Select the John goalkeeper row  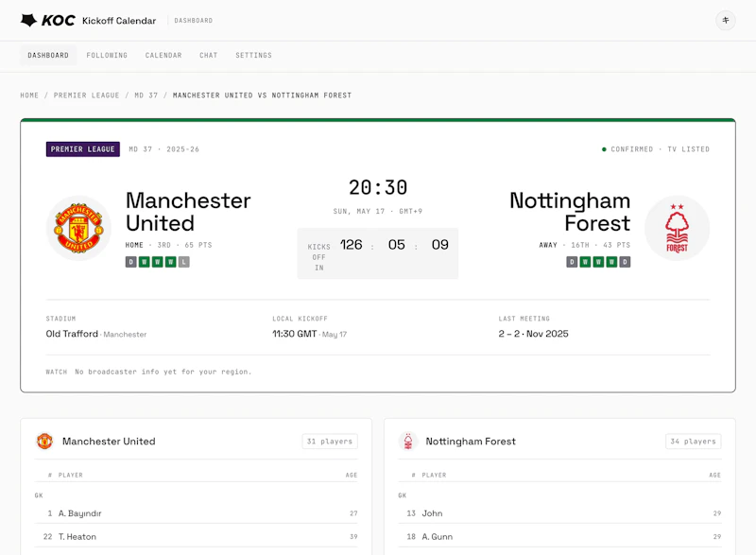(x=559, y=513)
